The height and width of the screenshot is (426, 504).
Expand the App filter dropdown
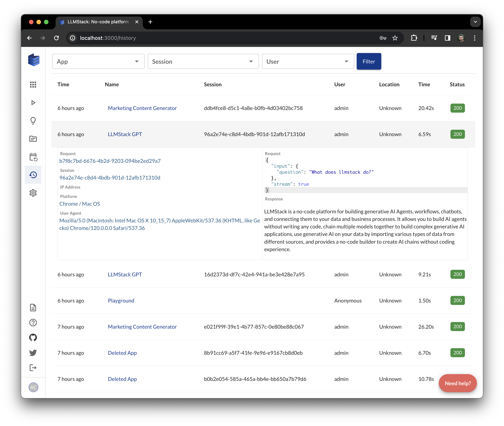pyautogui.click(x=98, y=61)
